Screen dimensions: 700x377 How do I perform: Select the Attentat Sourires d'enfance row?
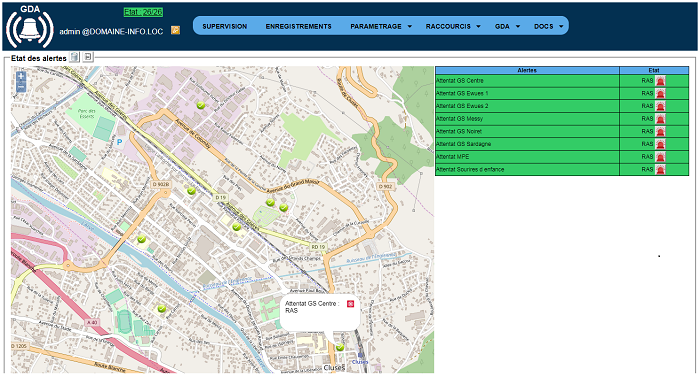(x=562, y=170)
